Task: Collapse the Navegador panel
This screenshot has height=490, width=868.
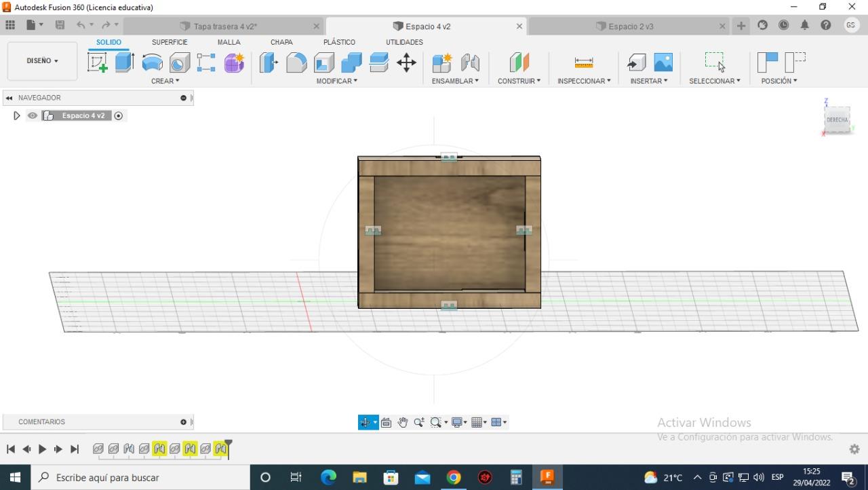Action: point(9,98)
